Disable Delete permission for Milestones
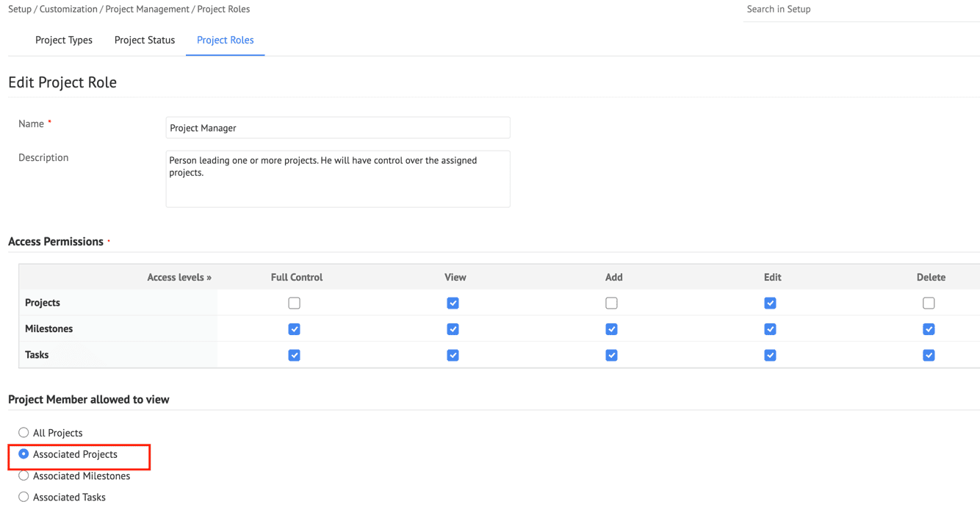980x510 pixels. click(929, 329)
